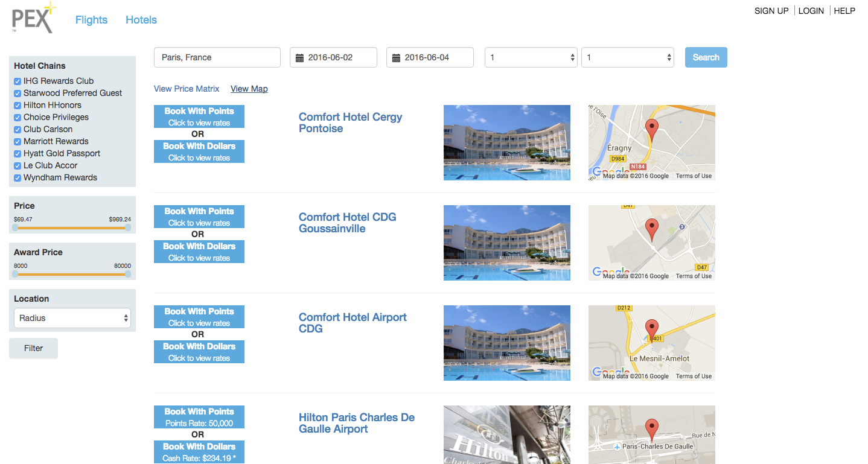Open Comfort Hotel Airport CDG title link
This screenshot has height=464, width=868.
point(353,323)
